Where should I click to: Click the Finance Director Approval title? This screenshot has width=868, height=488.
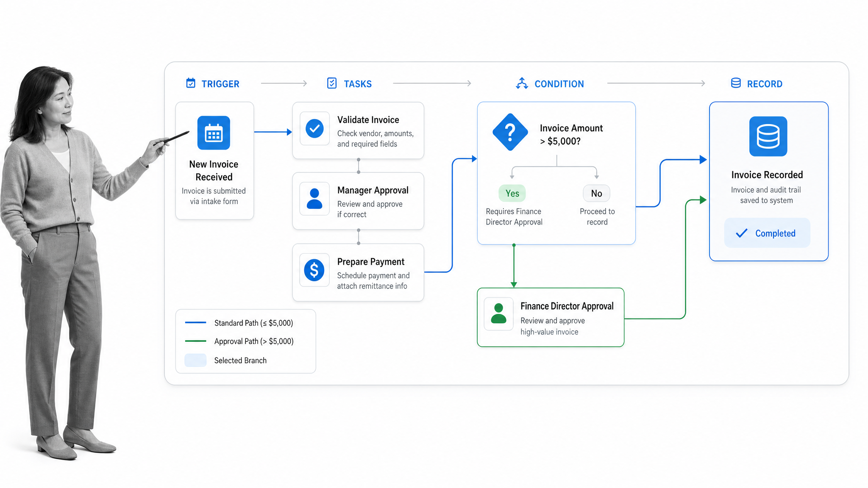click(x=567, y=306)
